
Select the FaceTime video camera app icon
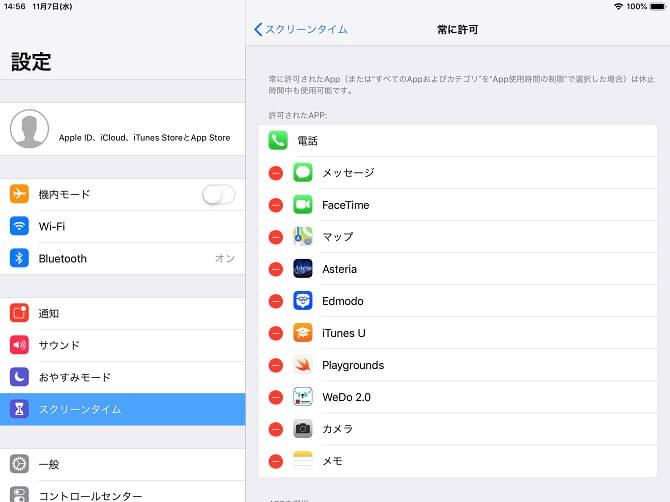(x=303, y=205)
